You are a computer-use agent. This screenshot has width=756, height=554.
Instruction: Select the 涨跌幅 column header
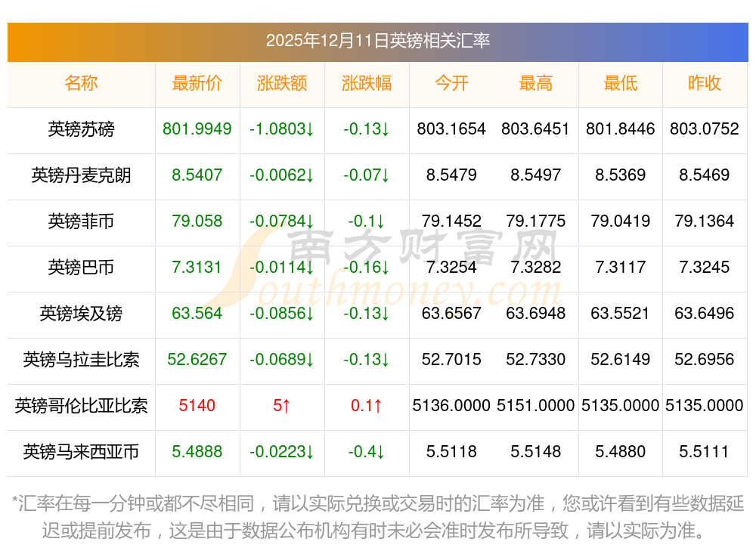[x=367, y=83]
